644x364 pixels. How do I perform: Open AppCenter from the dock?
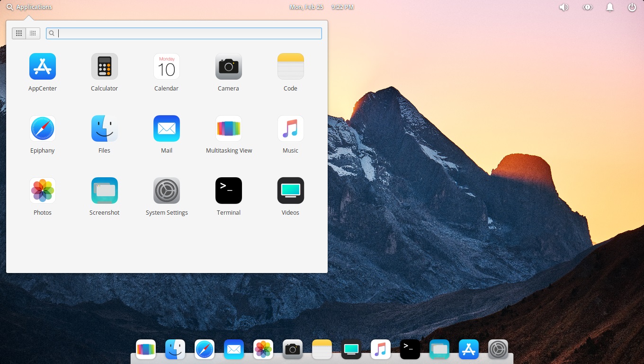coord(469,350)
